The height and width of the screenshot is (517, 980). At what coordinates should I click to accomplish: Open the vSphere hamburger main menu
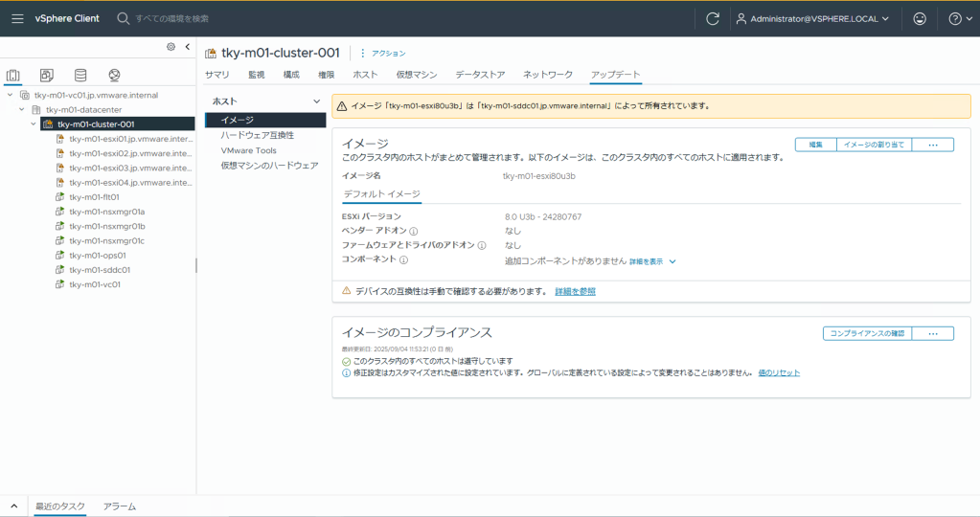17,18
